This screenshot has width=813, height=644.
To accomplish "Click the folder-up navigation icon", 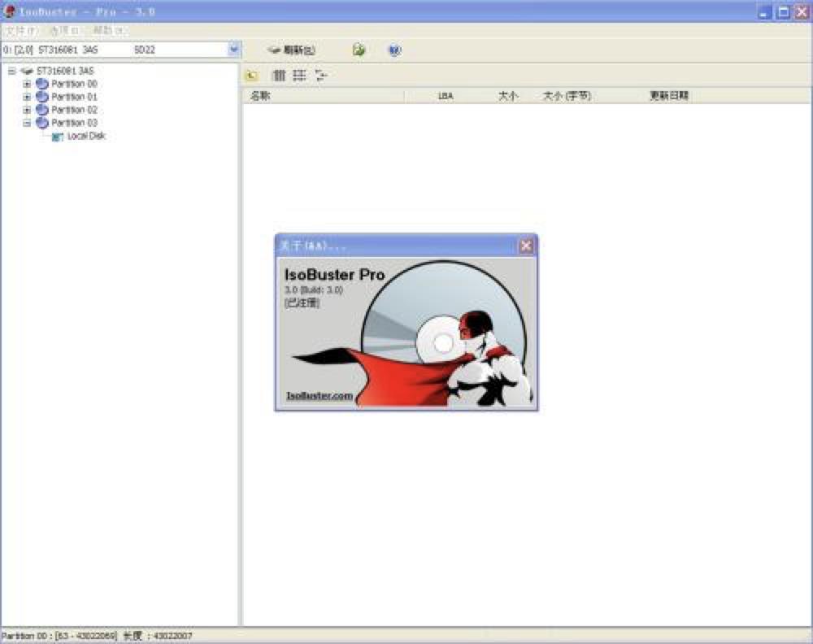I will pyautogui.click(x=252, y=76).
